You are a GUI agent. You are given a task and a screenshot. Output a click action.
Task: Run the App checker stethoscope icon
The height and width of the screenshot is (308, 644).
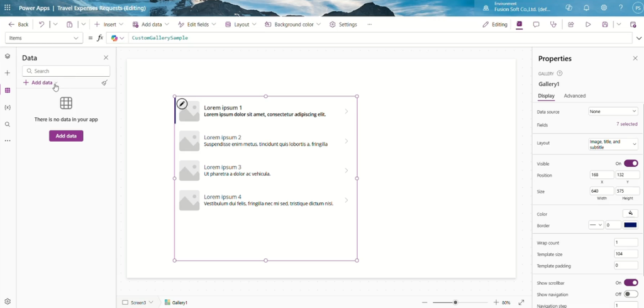(x=553, y=25)
